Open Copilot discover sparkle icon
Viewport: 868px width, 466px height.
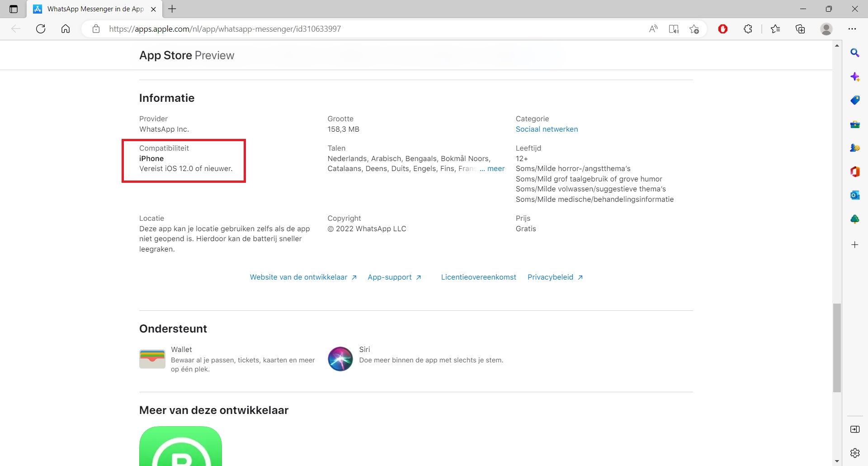pos(855,76)
